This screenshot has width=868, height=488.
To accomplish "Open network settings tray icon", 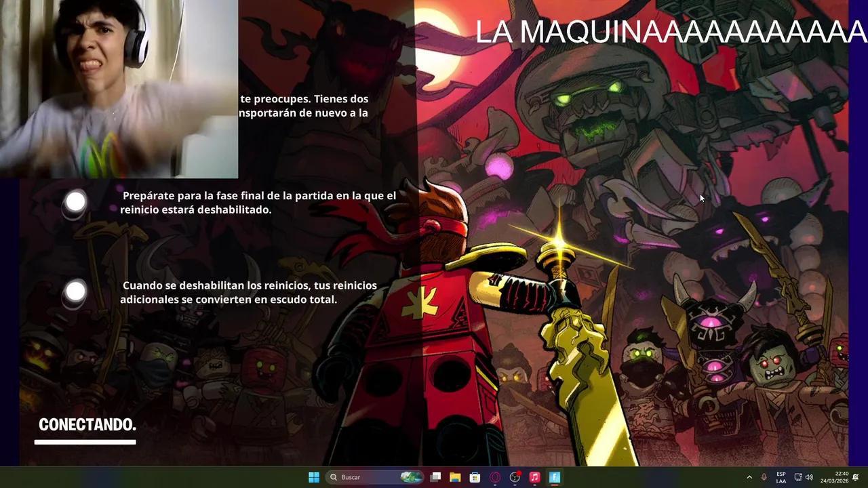I will [x=798, y=477].
